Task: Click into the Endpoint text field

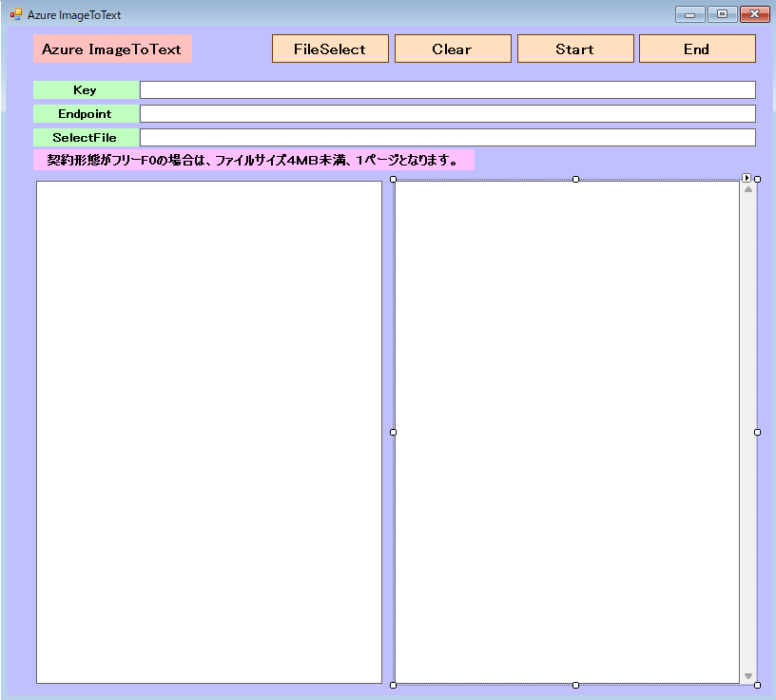Action: point(447,114)
